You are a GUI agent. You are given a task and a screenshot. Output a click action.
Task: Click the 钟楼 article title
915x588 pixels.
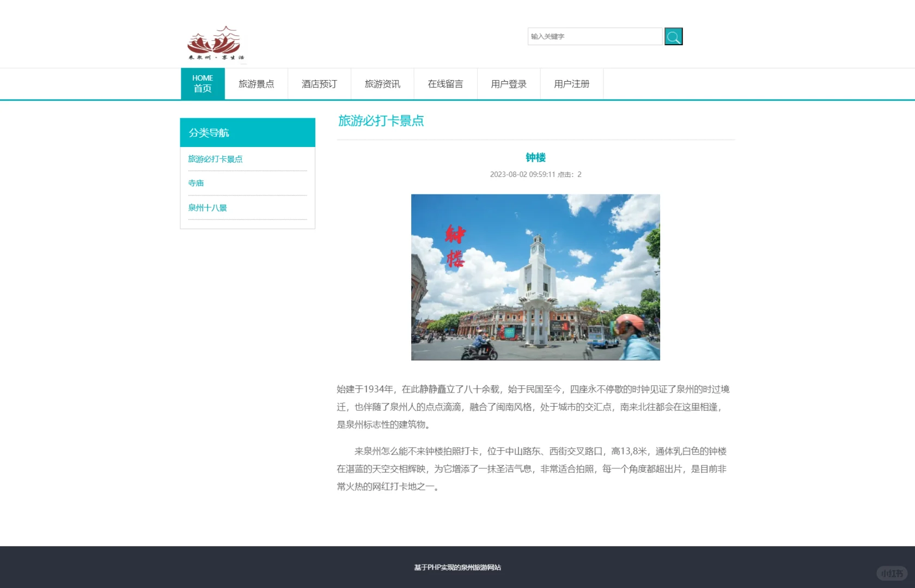pos(535,157)
